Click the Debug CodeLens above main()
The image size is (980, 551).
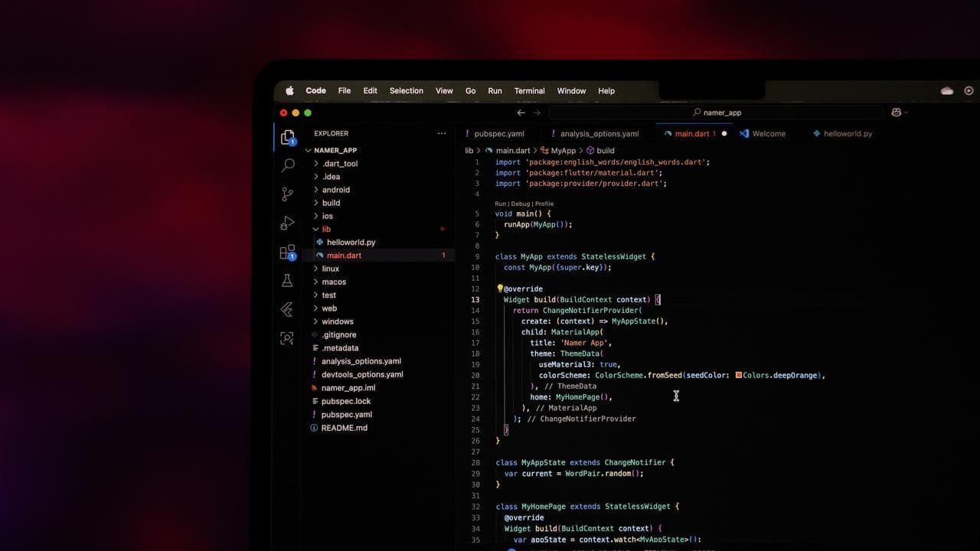tap(521, 204)
